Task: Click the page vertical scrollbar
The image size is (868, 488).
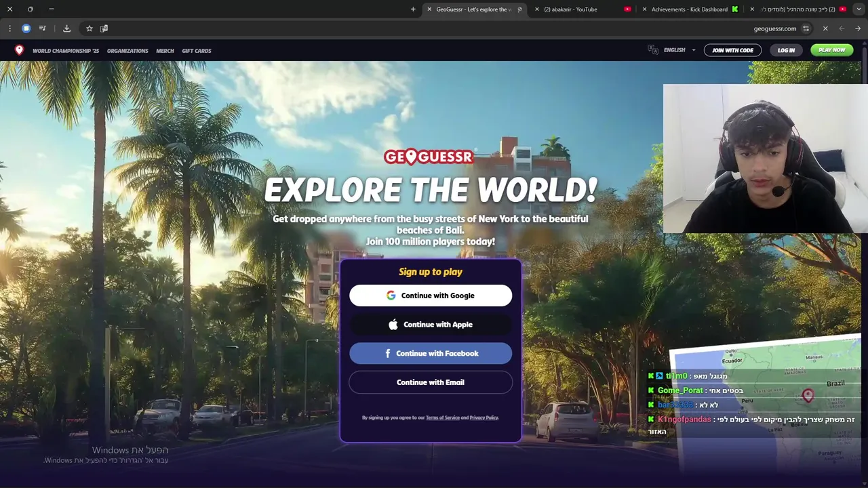Action: [x=865, y=264]
